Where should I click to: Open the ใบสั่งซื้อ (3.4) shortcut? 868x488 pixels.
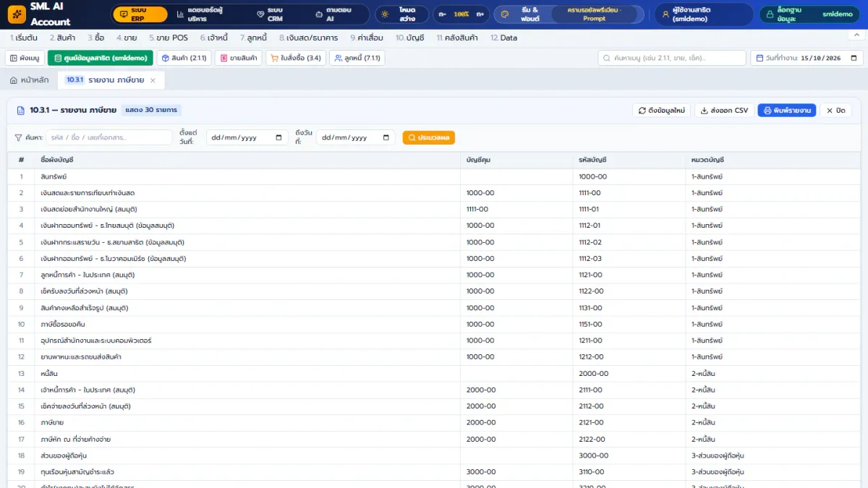296,58
